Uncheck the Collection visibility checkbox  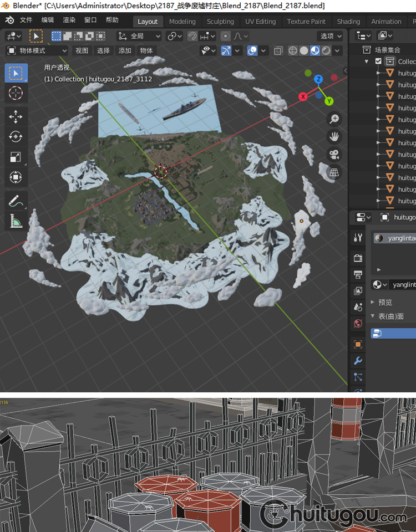[378, 62]
